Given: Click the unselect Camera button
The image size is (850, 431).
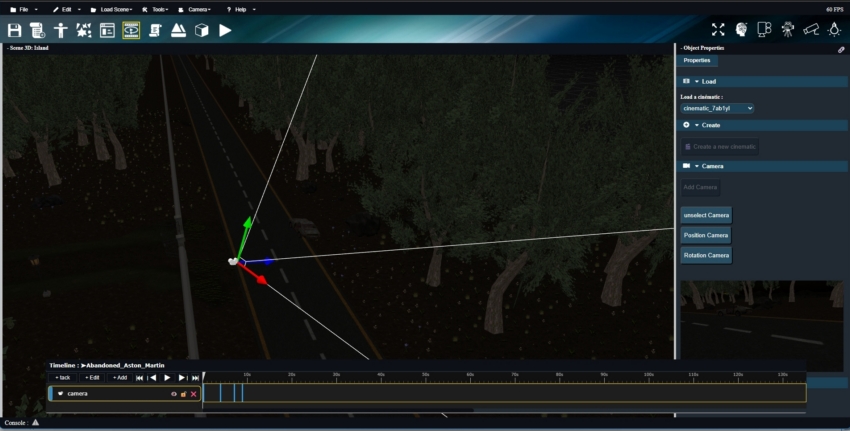Looking at the screenshot, I should 706,215.
